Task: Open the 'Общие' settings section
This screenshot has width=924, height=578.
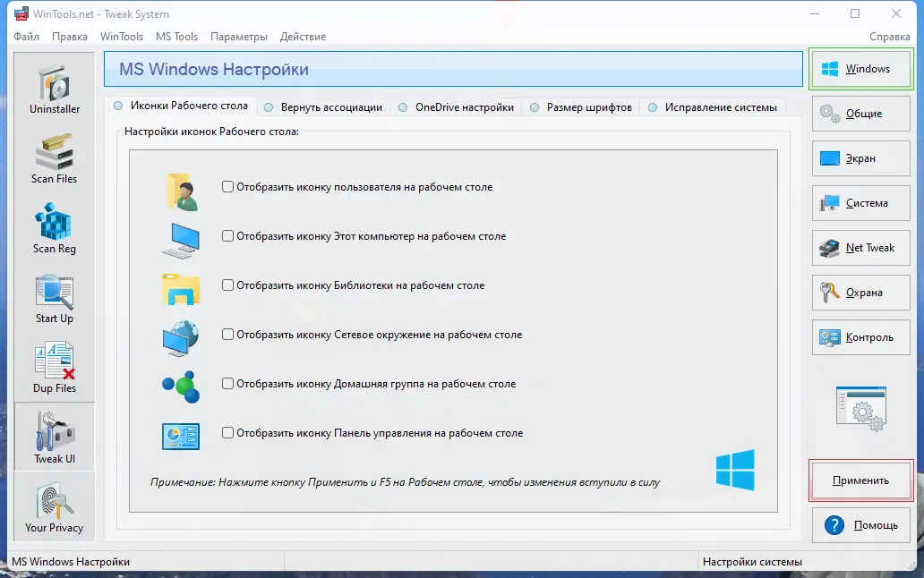Action: click(861, 114)
